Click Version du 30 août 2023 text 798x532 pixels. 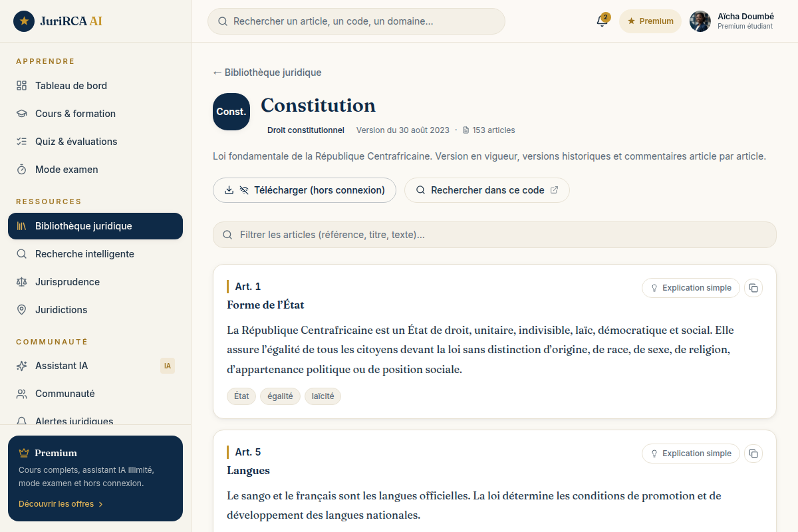tap(403, 130)
